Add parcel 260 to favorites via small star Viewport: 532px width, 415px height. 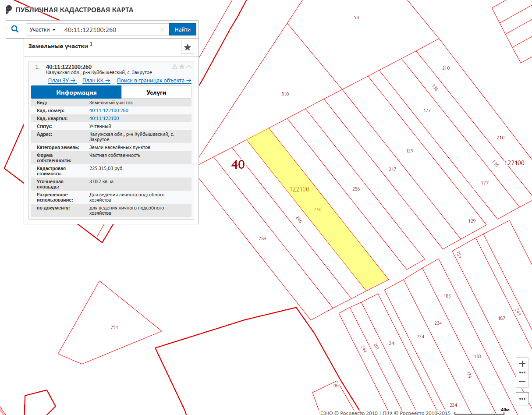click(x=182, y=67)
